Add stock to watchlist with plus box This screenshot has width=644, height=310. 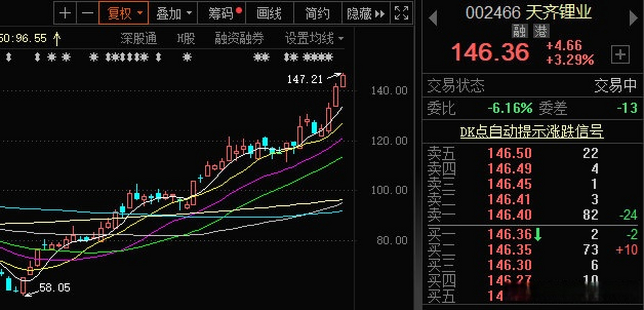coord(620,54)
